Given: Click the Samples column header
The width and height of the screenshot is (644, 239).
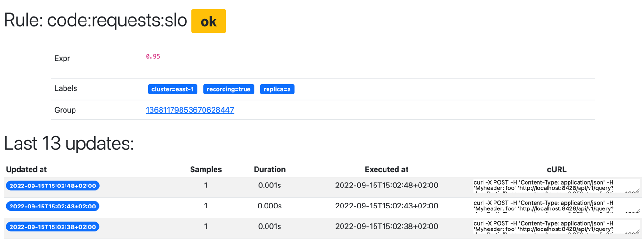Looking at the screenshot, I should coord(206,169).
